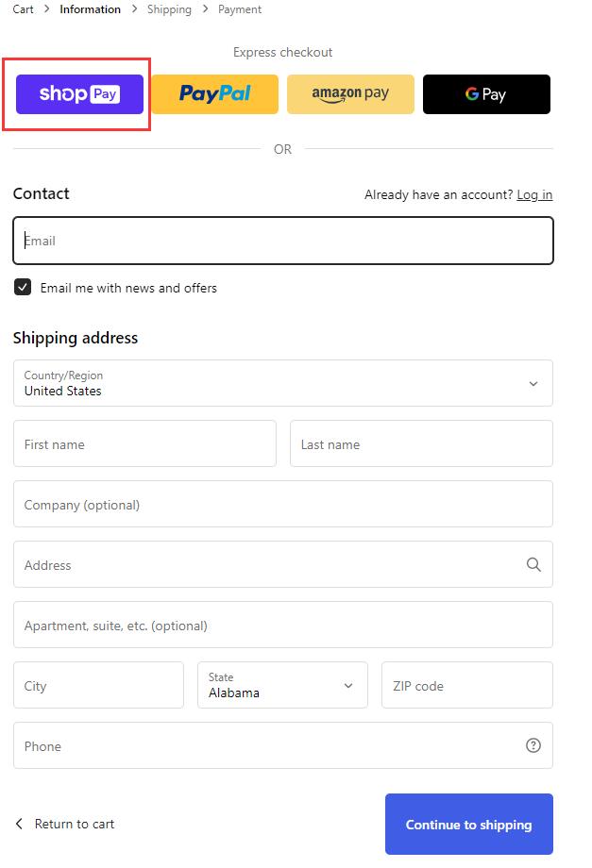The height and width of the screenshot is (868, 592).
Task: Click the First name field
Action: point(144,444)
